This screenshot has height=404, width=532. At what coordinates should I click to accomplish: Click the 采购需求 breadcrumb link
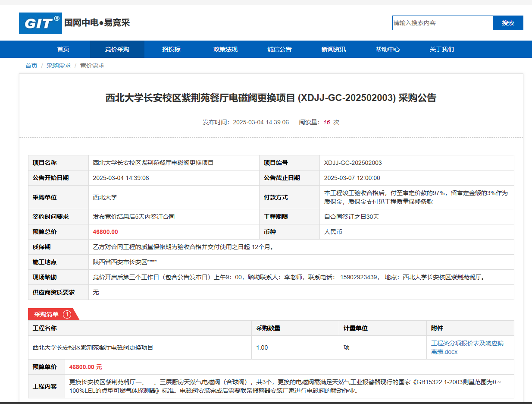59,66
